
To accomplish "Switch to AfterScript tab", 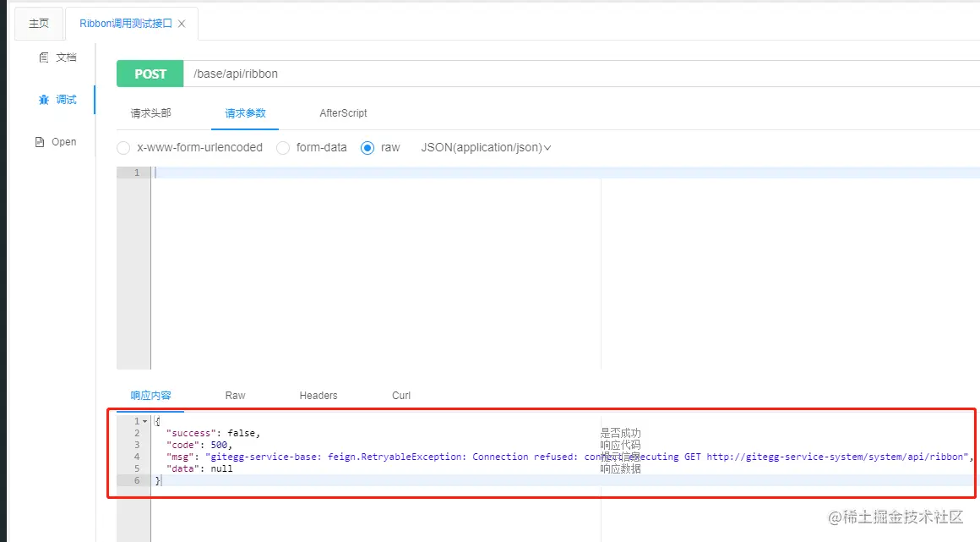I will click(343, 113).
